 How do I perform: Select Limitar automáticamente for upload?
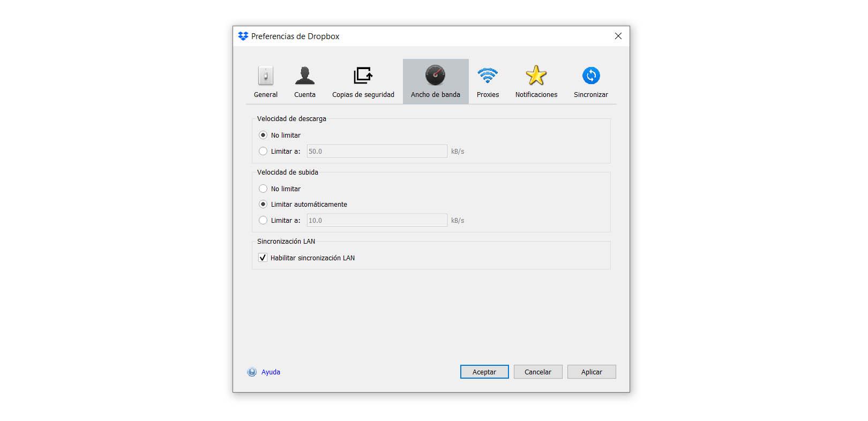coord(263,204)
